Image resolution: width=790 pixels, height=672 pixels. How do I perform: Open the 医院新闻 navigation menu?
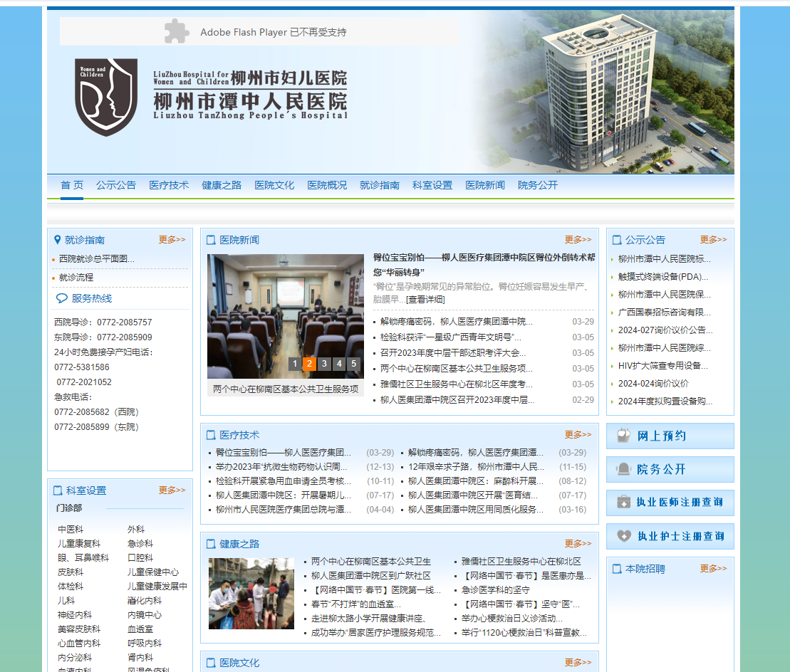pyautogui.click(x=485, y=185)
